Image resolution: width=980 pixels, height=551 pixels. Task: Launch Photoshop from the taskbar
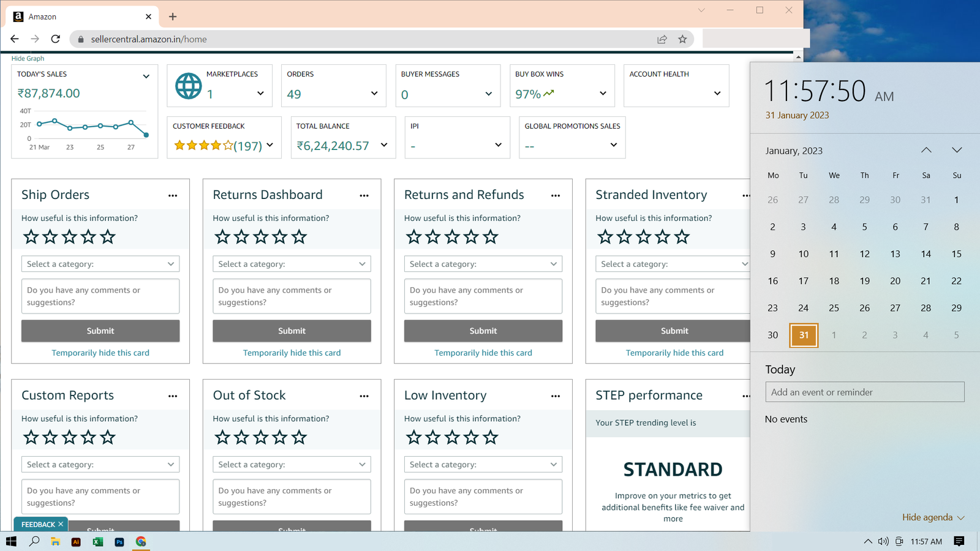point(119,542)
